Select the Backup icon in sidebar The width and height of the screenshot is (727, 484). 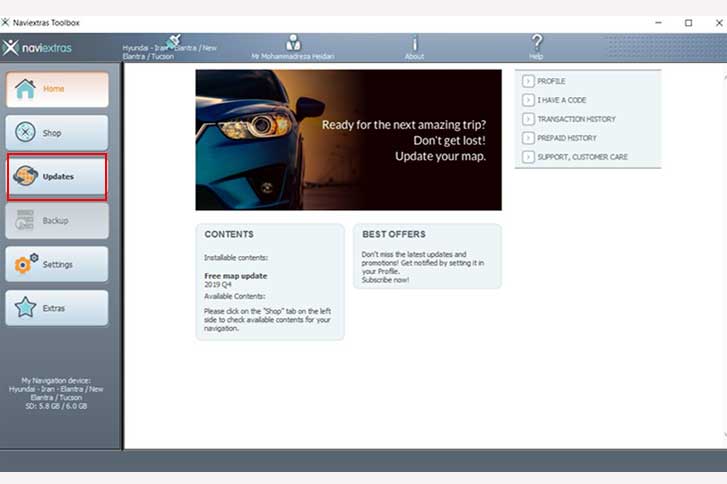click(25, 221)
